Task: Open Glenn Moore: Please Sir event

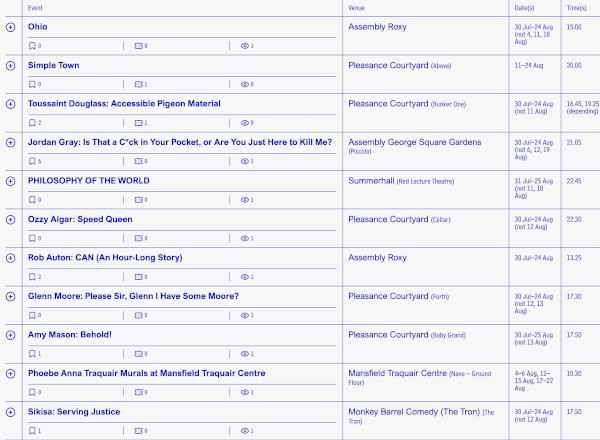Action: click(133, 296)
